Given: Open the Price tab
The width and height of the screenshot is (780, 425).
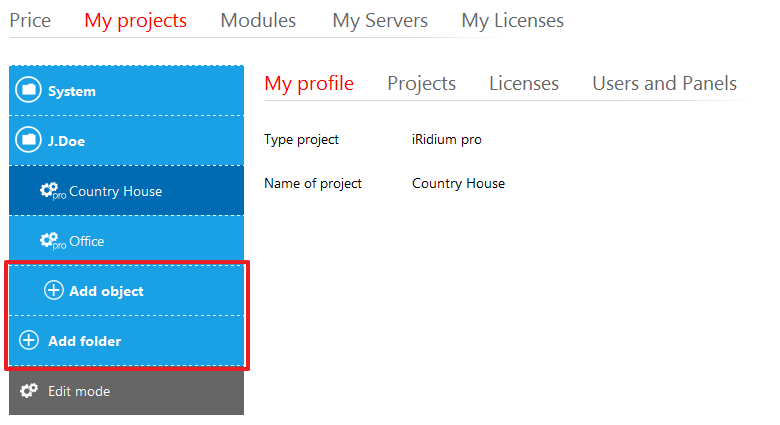Looking at the screenshot, I should click(30, 20).
